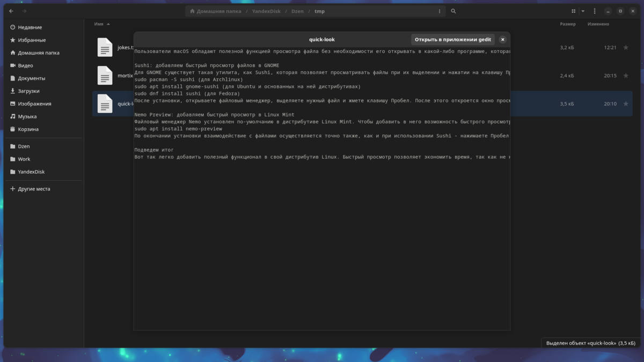Unstar the quick-look file
The image size is (644, 362).
[626, 104]
